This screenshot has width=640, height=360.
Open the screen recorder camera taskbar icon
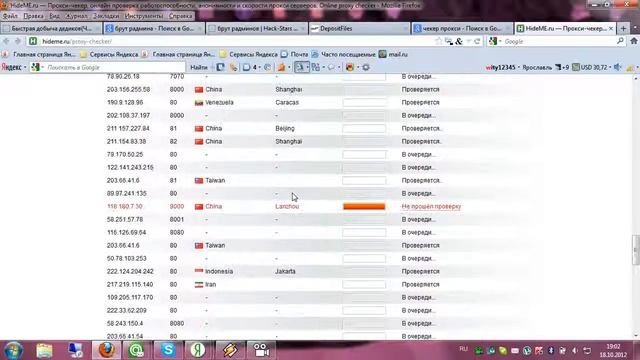[x=261, y=350]
